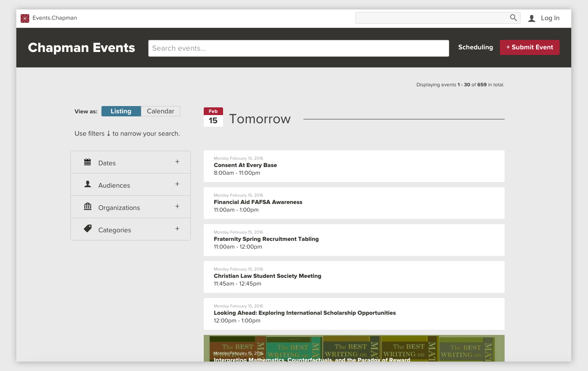Click the Search events input field
This screenshot has width=588, height=371.
298,48
